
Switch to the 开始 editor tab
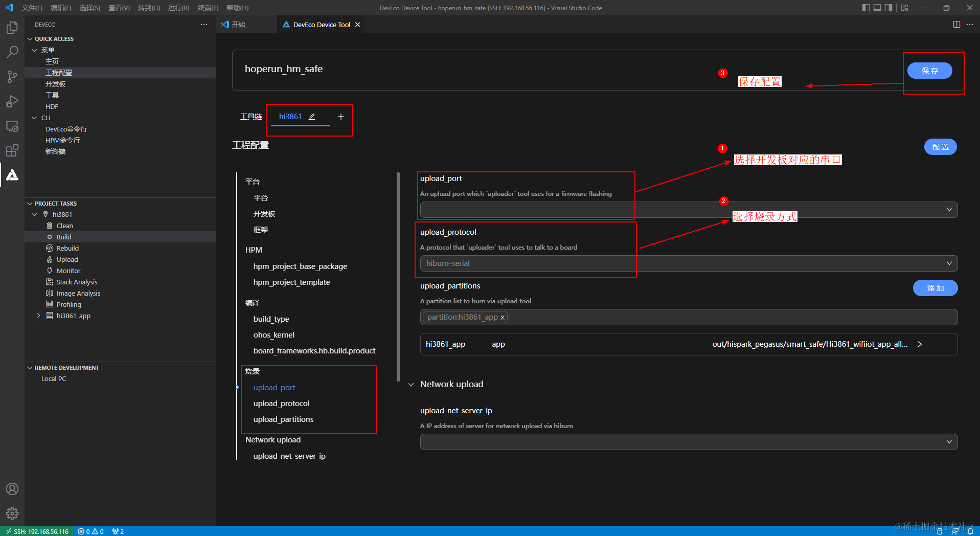click(x=247, y=25)
